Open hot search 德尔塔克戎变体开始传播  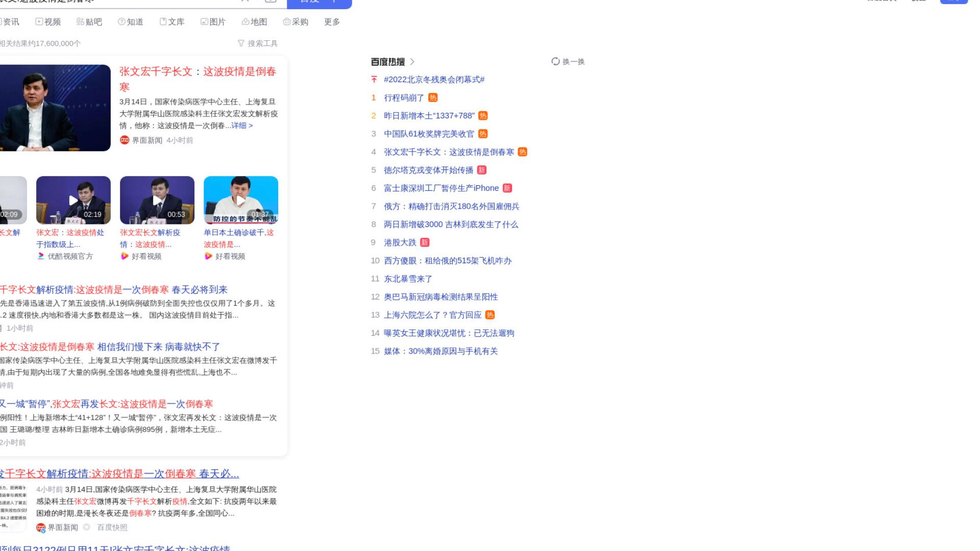pos(429,170)
